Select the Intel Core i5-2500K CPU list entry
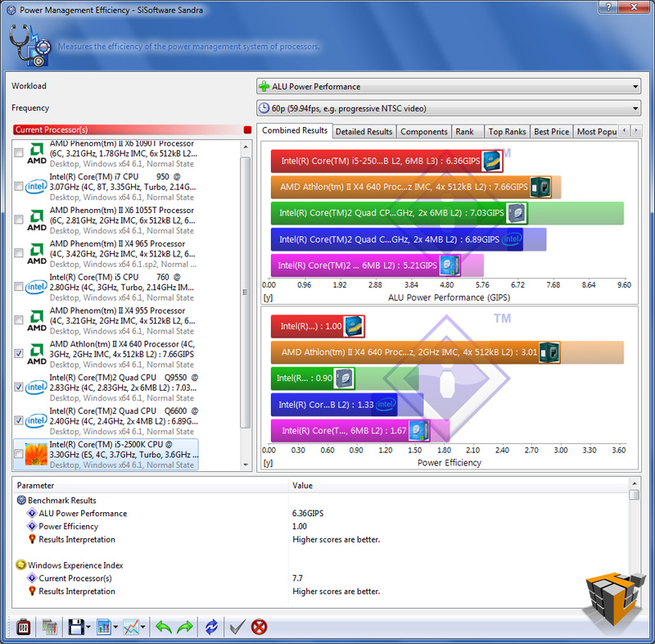 click(x=106, y=454)
